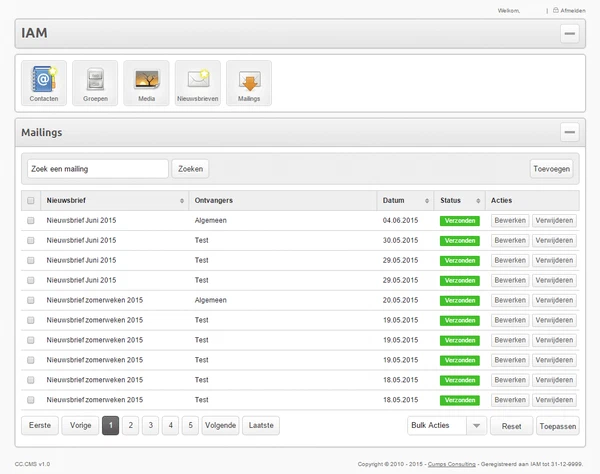This screenshot has height=474, width=600.
Task: Select page 4 in pagination
Action: 170,426
